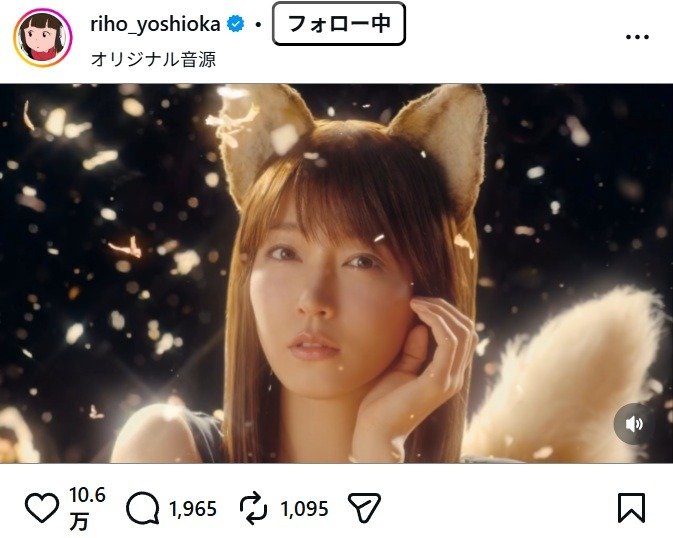Image resolution: width=673 pixels, height=538 pixels.
Task: Toggle video sound with the speaker icon
Action: coord(634,424)
